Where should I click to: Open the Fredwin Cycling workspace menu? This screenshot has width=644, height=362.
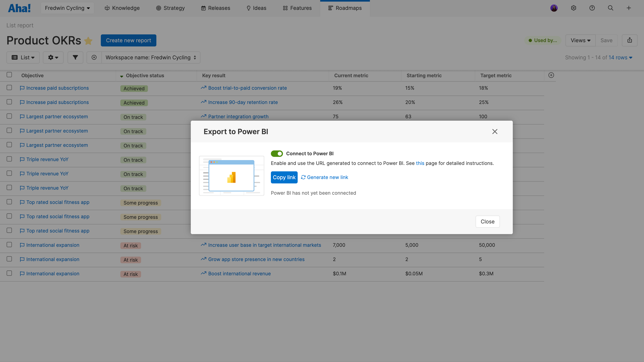[x=67, y=8]
